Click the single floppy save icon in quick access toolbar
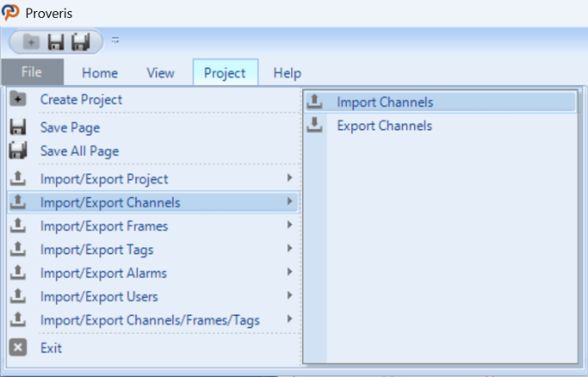Viewport: 588px width, 377px height. coord(56,42)
